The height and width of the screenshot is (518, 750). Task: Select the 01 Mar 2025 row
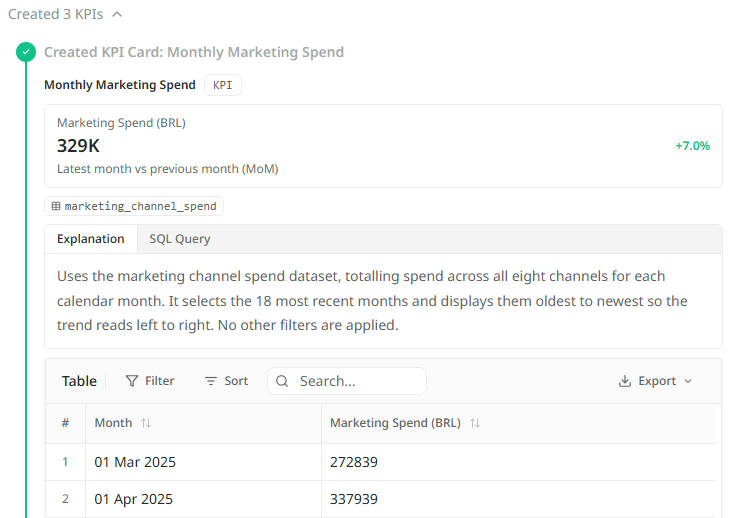(380, 462)
